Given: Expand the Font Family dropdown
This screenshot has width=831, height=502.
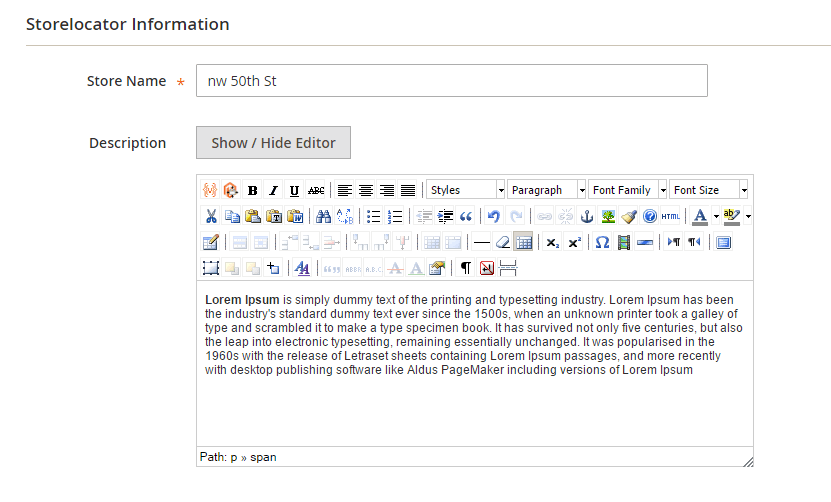Looking at the screenshot, I should point(627,190).
